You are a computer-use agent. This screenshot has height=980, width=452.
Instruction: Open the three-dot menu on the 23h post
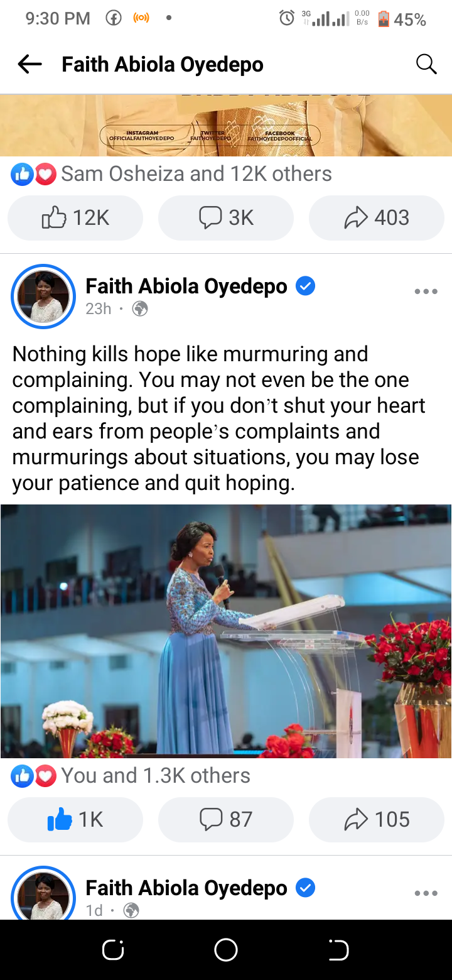click(426, 291)
